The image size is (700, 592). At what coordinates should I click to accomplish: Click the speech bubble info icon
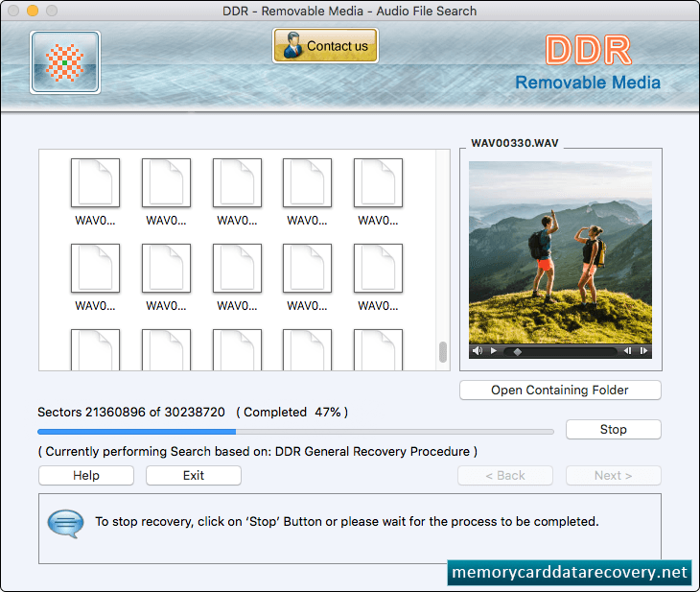click(x=65, y=523)
